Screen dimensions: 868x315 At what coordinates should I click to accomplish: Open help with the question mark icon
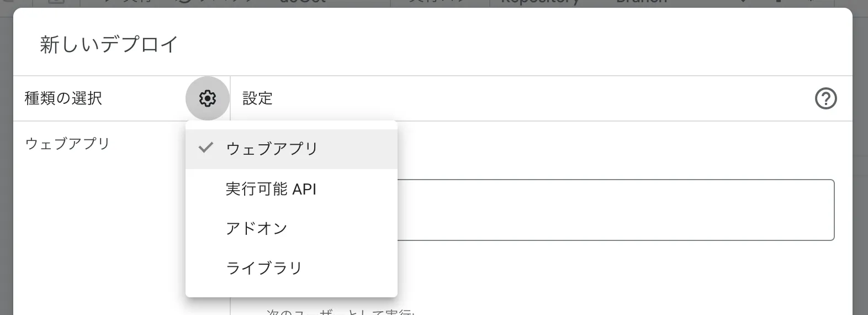(825, 99)
